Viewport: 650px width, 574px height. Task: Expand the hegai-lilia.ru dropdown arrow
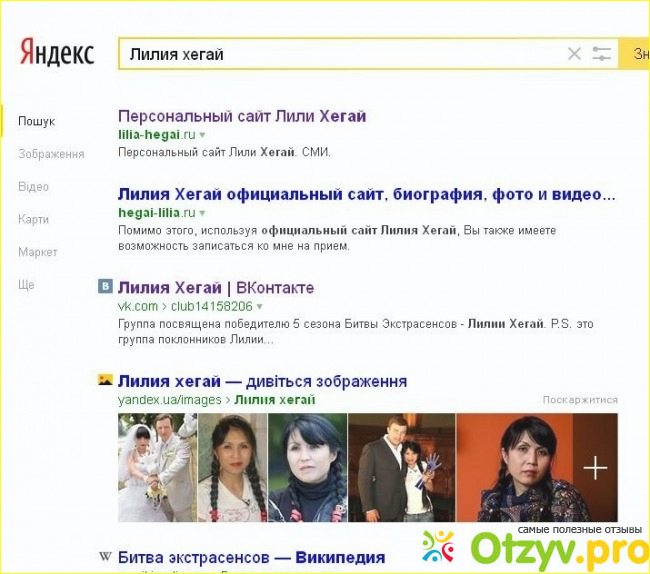click(202, 213)
